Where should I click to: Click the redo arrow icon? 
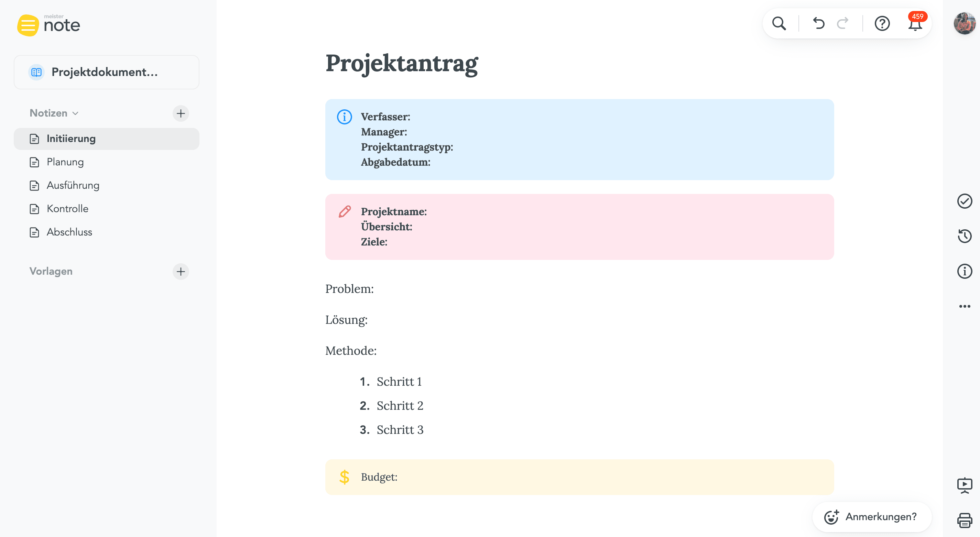[843, 24]
